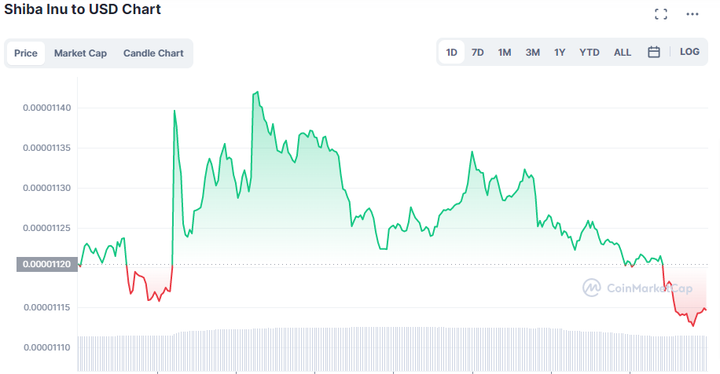Open the three-dot more options menu

(692, 14)
